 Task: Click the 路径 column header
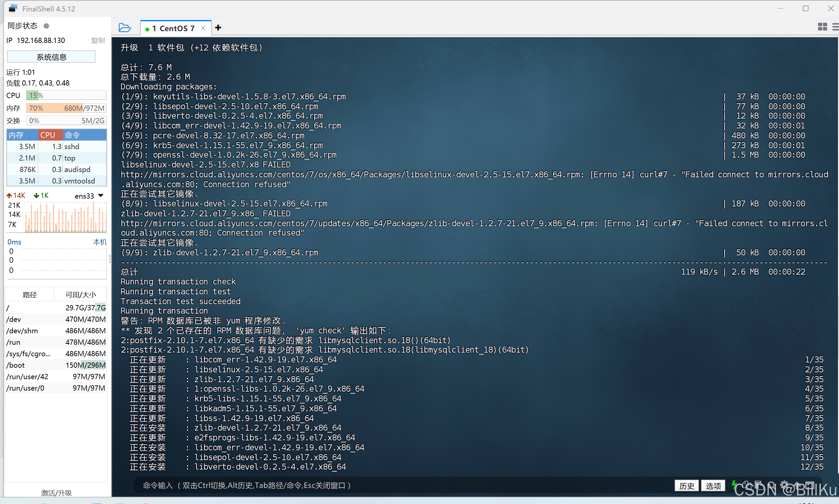[30, 295]
